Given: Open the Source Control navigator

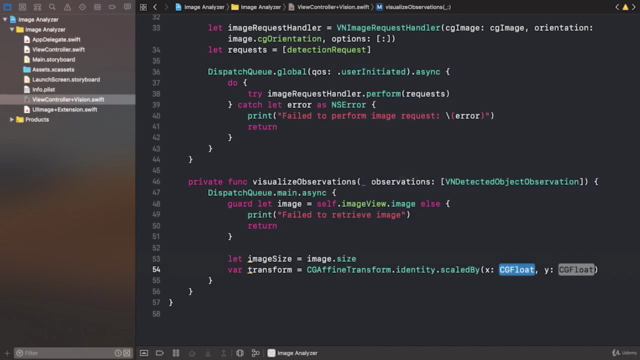Looking at the screenshot, I should (22, 7).
